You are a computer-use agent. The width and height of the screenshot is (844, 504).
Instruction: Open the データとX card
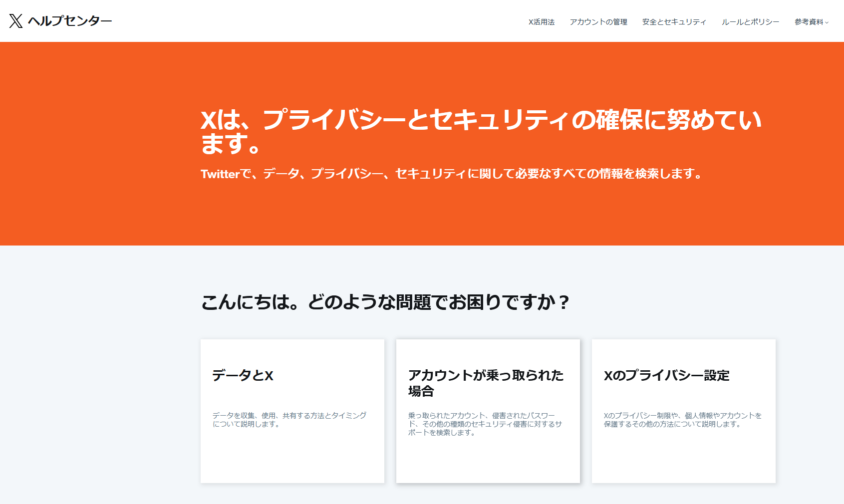292,411
